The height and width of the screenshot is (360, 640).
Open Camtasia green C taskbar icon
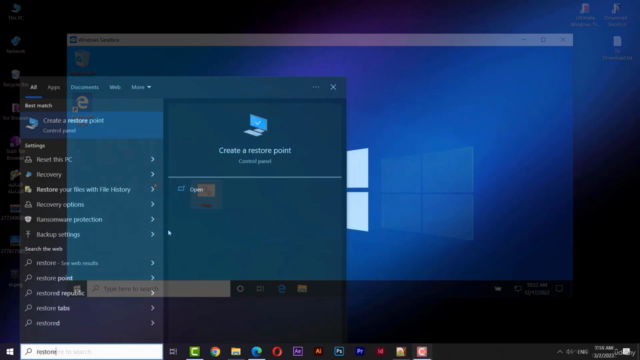click(195, 351)
